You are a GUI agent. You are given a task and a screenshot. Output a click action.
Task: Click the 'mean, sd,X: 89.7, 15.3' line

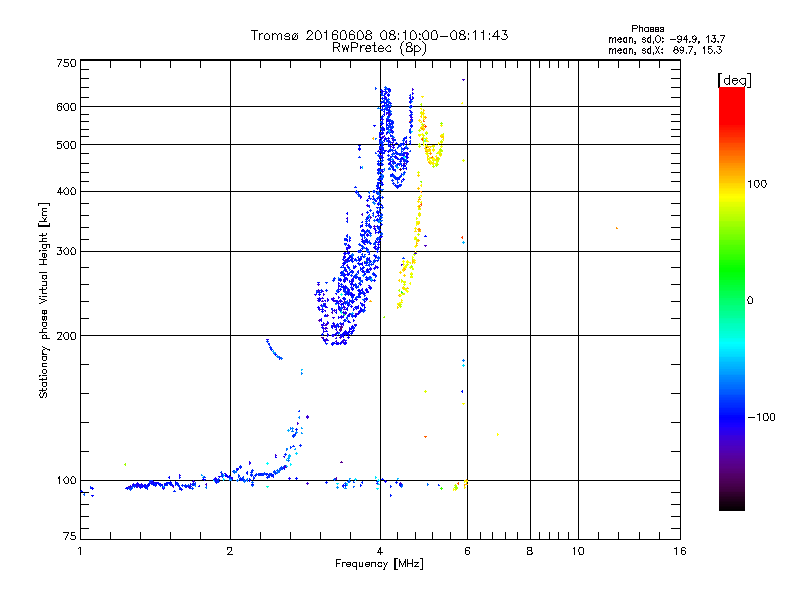665,50
